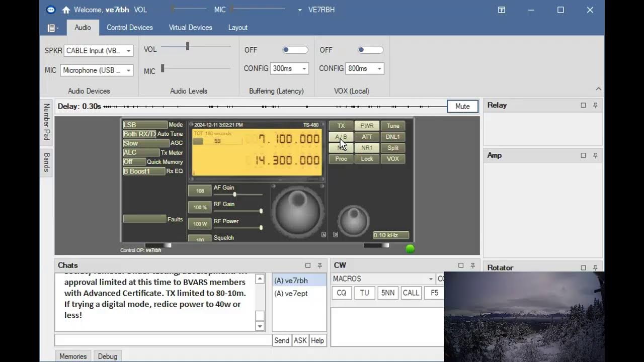Toggle the VOX local switch
Image resolution: width=644 pixels, height=362 pixels.
click(370, 50)
